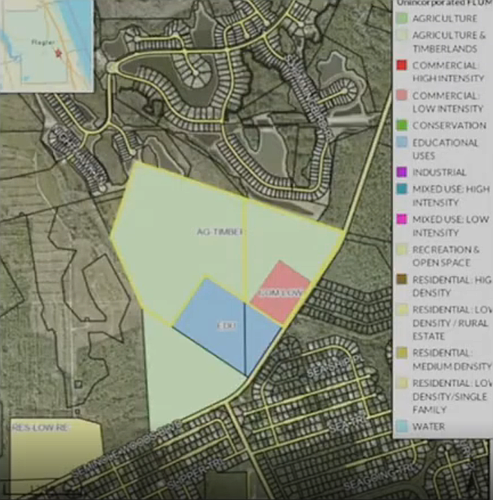Click the EDUCATIONAL USES legend label
Screen dimensions: 493x500
[445, 149]
